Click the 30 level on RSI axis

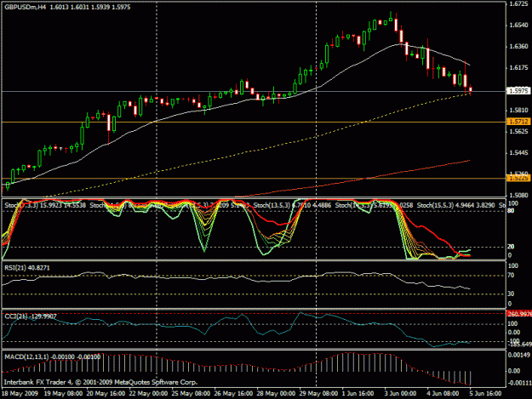pos(511,294)
